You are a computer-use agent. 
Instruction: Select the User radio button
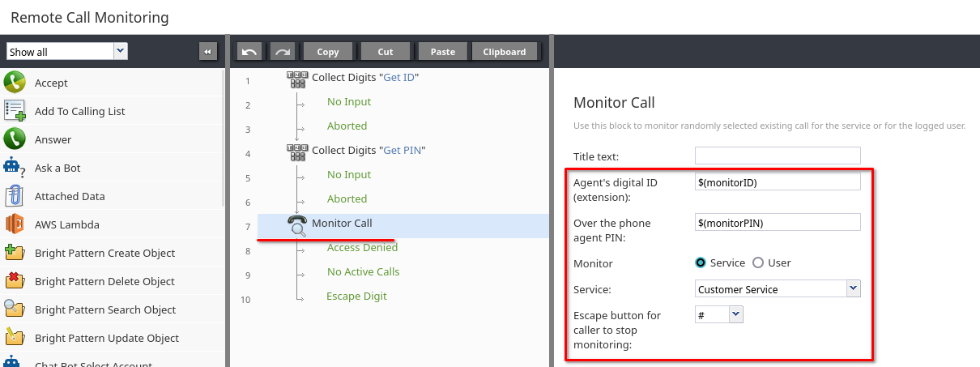click(758, 262)
